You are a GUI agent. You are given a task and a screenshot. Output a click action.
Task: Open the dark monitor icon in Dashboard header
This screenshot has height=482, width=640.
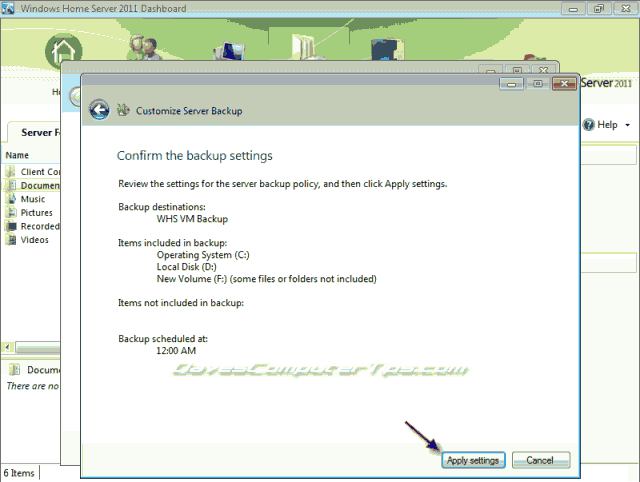click(x=387, y=49)
